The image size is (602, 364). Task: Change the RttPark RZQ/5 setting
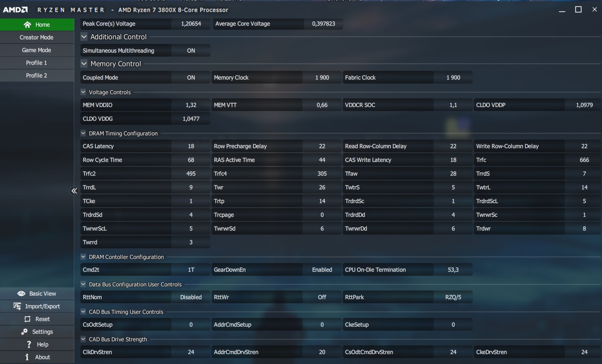(x=453, y=297)
